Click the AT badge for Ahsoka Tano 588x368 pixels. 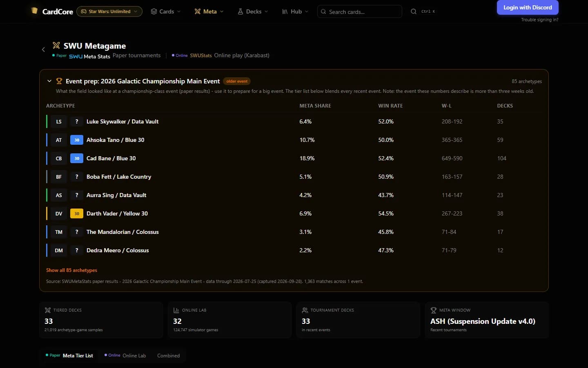(x=59, y=140)
